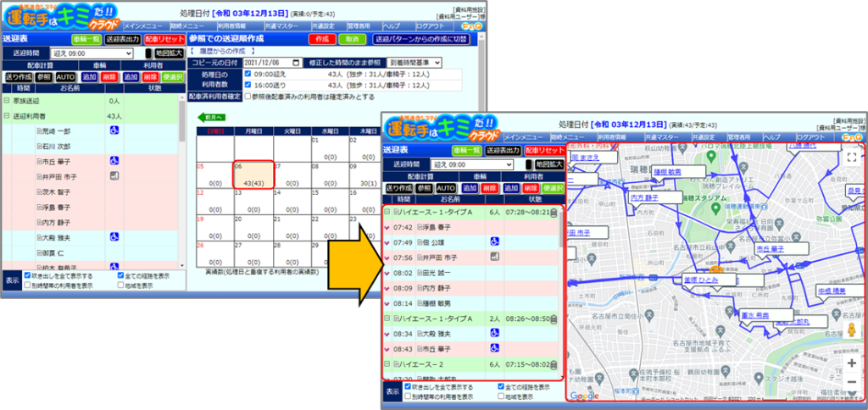868x410 pixels.
Task: Click the red 作成 button
Action: (321, 39)
